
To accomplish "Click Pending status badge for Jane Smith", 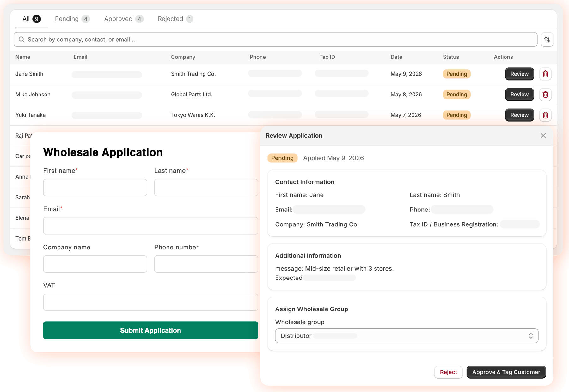I will pyautogui.click(x=456, y=74).
